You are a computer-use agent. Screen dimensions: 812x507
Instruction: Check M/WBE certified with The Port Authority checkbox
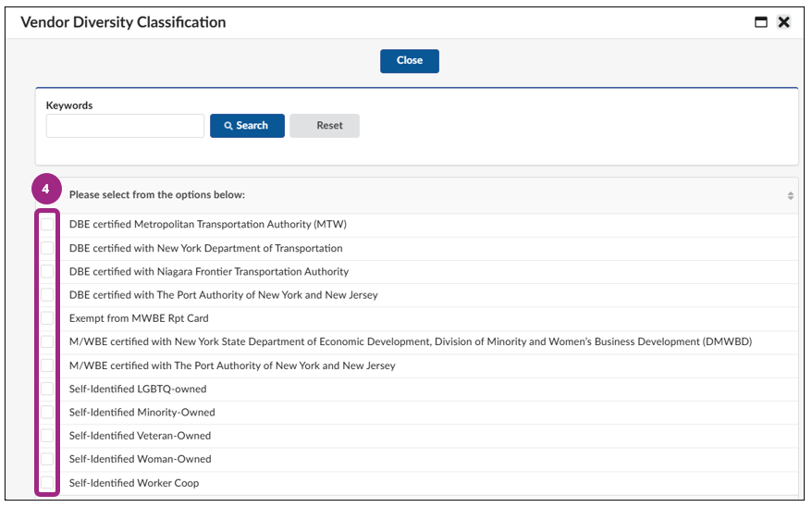(47, 365)
